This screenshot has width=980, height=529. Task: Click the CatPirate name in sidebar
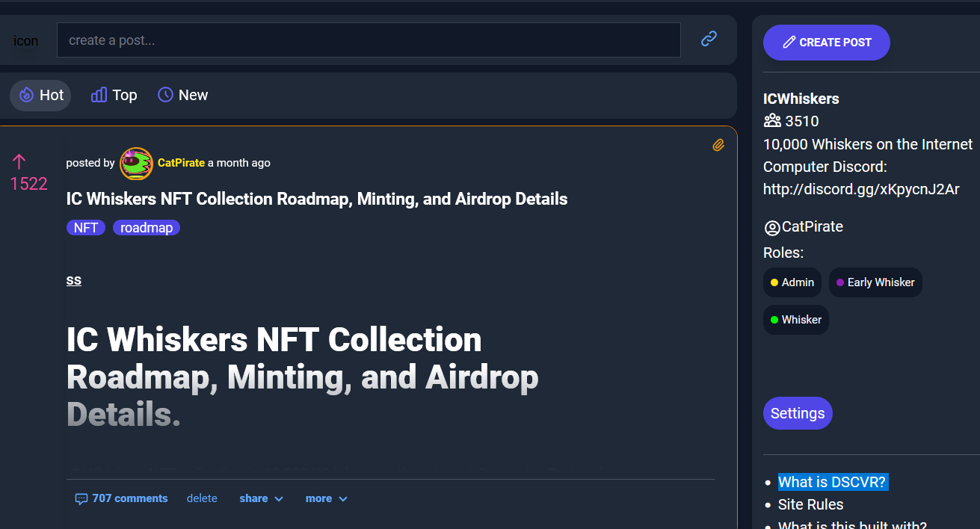click(x=813, y=227)
